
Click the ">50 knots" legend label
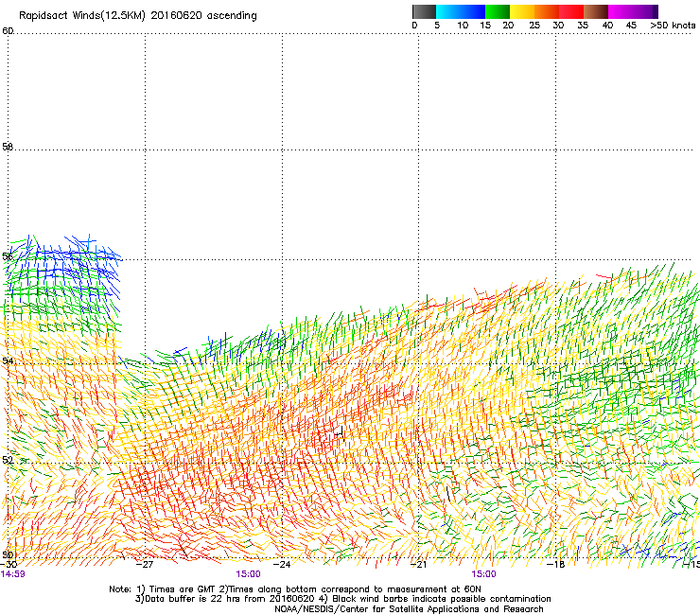coord(673,26)
